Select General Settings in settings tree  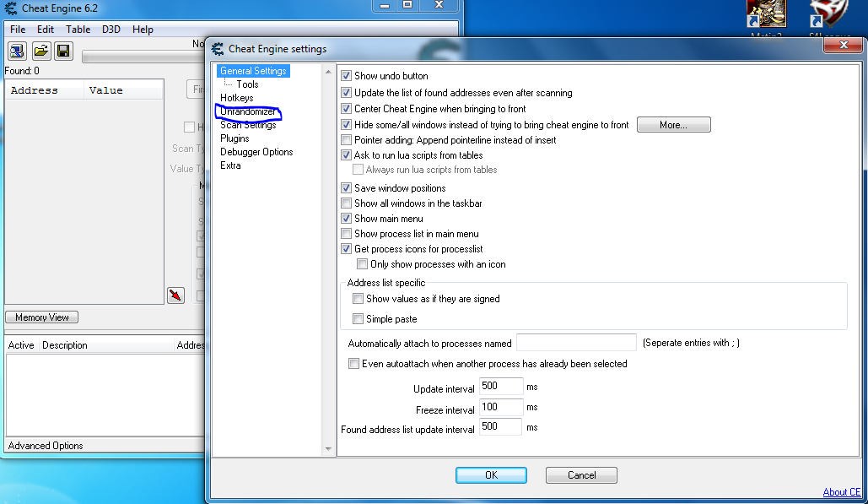253,71
